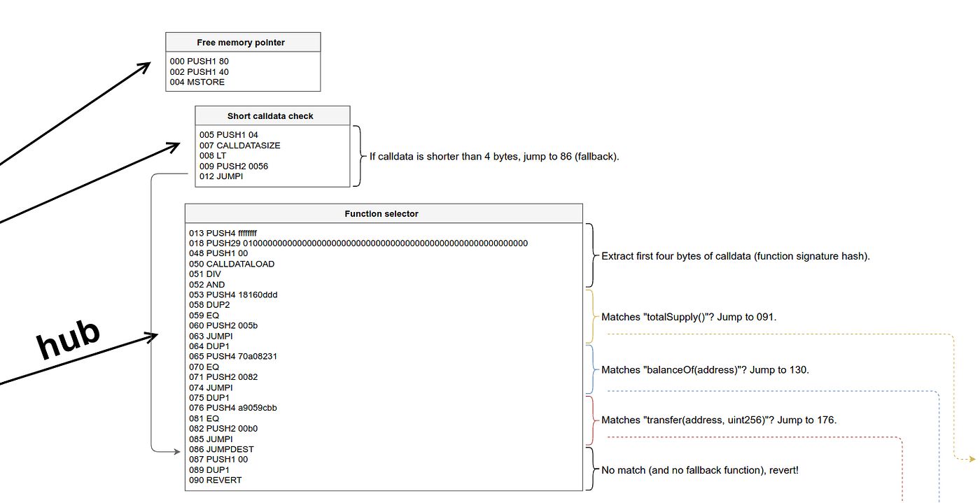Select the 'No match, revert!' annotation
Screen dimensions: 980x503
tap(699, 470)
